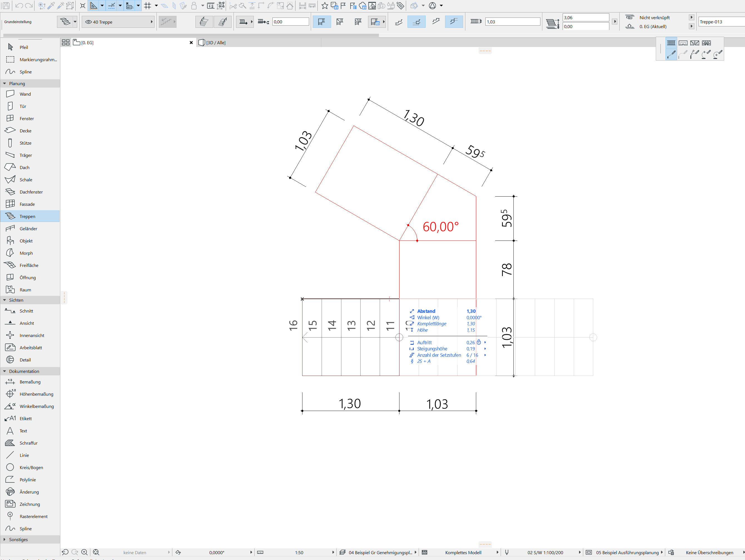Open Komplettes Modell structure display dropdown
The width and height of the screenshot is (745, 560).
pyautogui.click(x=463, y=552)
